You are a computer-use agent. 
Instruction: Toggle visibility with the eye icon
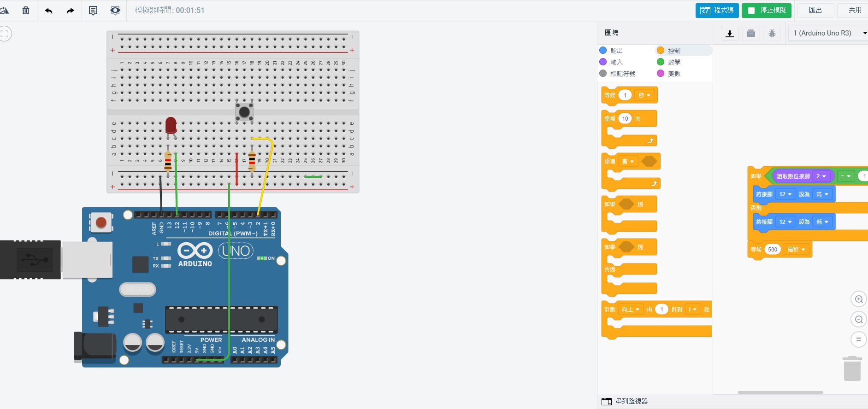click(115, 10)
